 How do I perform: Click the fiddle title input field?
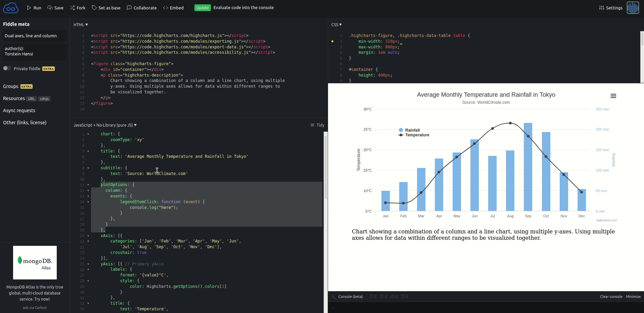click(35, 36)
